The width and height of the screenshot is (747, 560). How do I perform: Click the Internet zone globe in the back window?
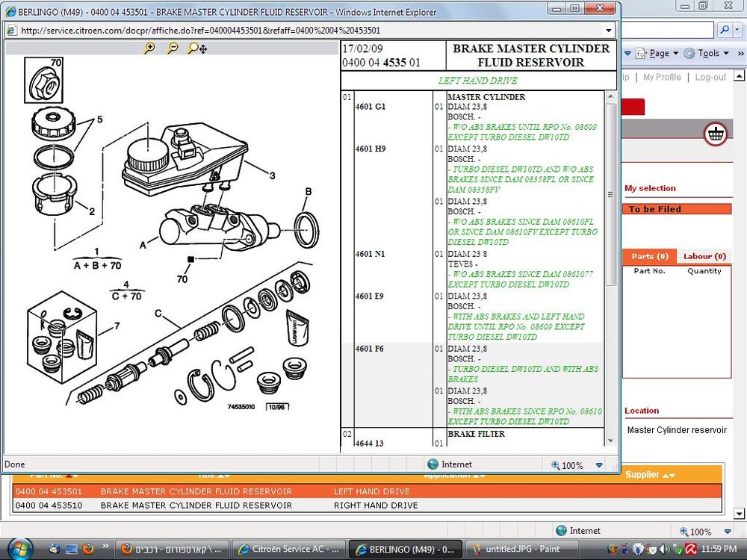tap(561, 530)
